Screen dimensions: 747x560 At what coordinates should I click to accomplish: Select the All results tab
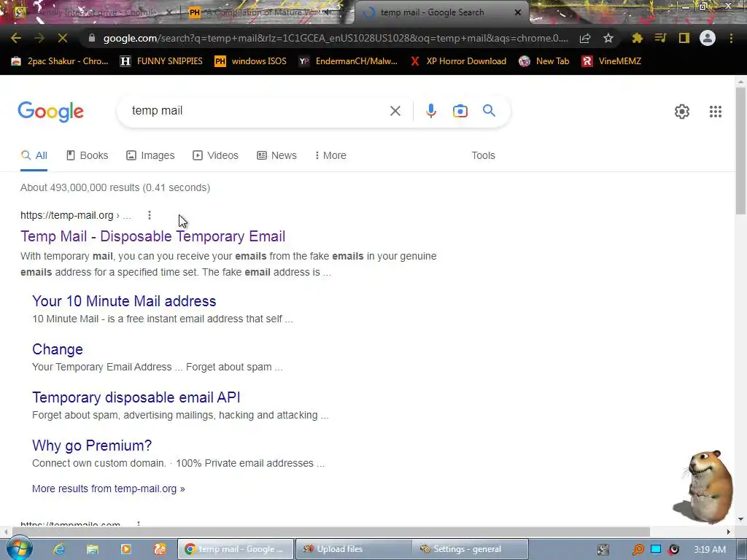click(34, 155)
